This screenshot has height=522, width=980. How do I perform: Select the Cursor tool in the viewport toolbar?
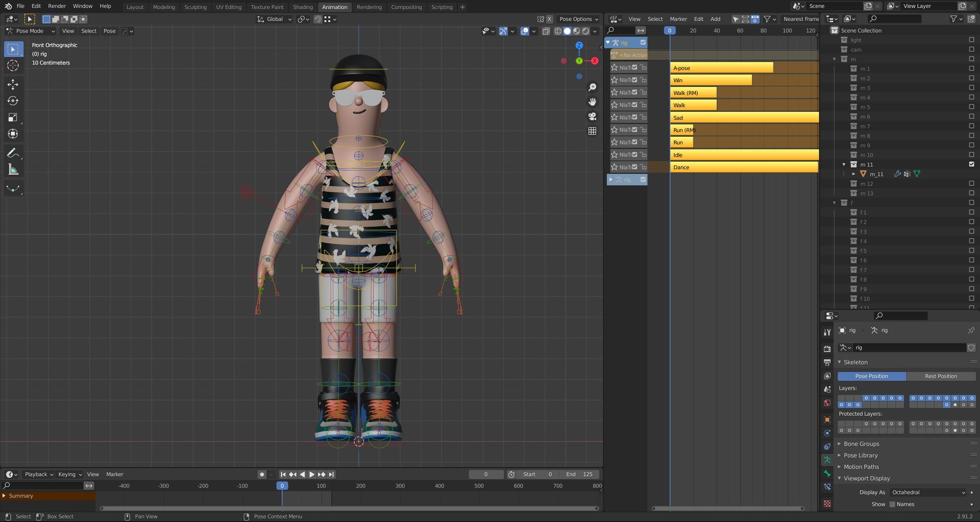tap(13, 66)
